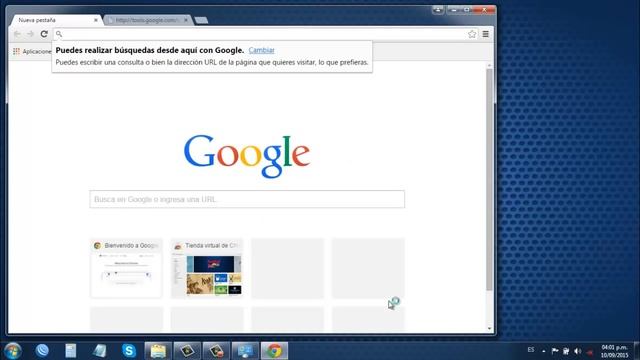Switch to the Chrome taskbar button
This screenshot has height=360, width=640.
[274, 351]
